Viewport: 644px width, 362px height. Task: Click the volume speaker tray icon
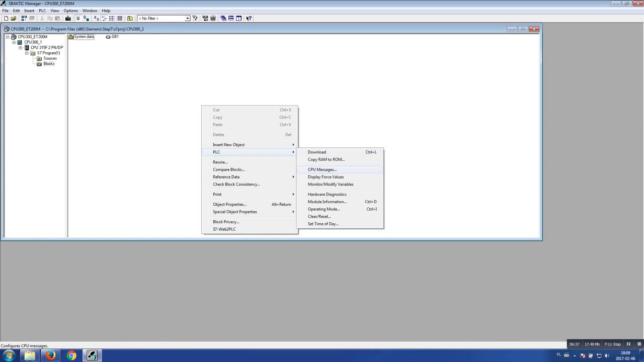606,355
